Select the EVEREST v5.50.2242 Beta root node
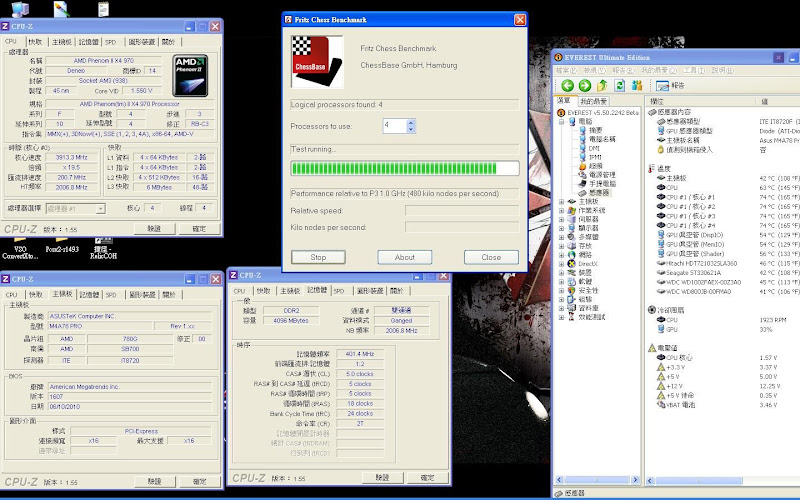The width and height of the screenshot is (800, 500). click(603, 113)
